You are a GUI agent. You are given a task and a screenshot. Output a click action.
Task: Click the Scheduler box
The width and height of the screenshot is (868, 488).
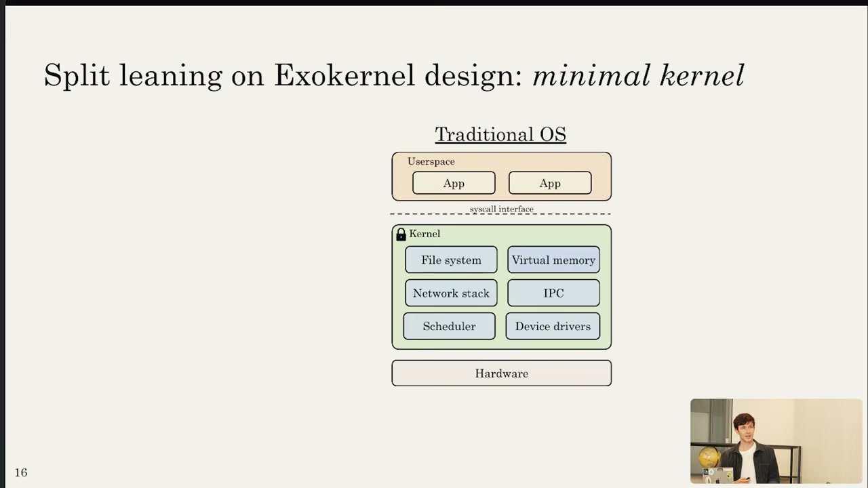coord(449,326)
